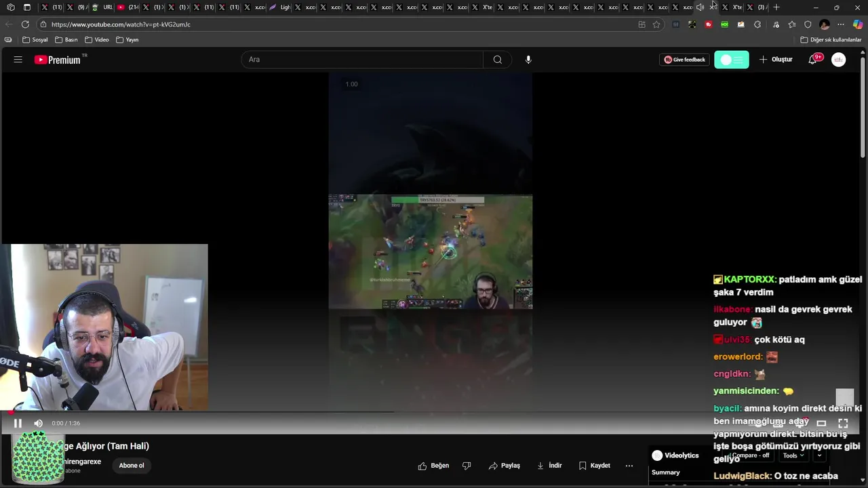Launch Copilot sidebar icon
This screenshot has height=488, width=868.
click(858, 24)
